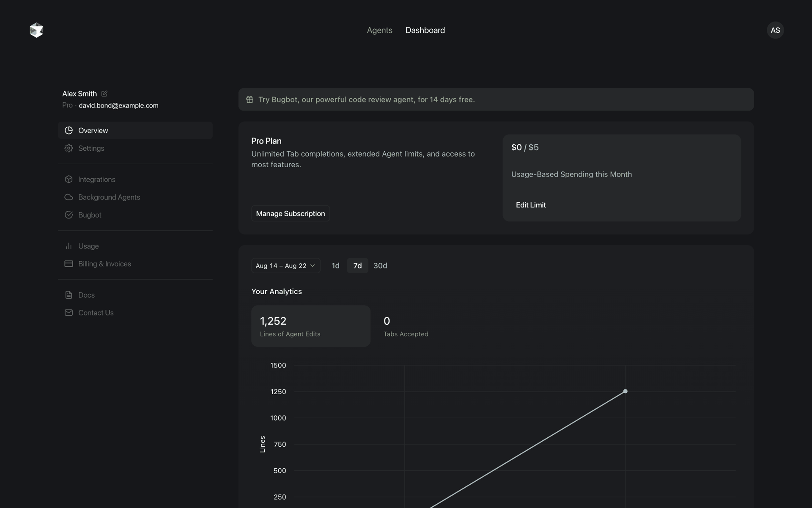Open the Bugbot sidebar item
812x508 pixels.
click(135, 215)
